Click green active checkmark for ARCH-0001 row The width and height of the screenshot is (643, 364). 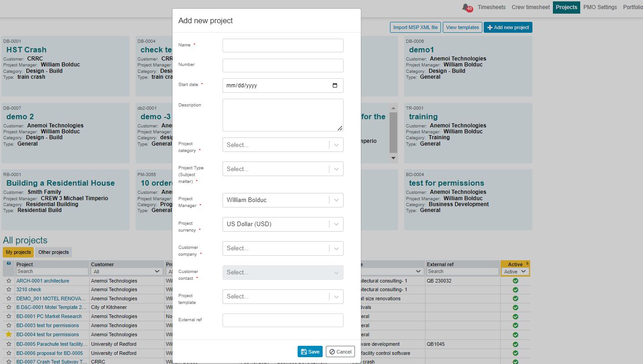515,281
